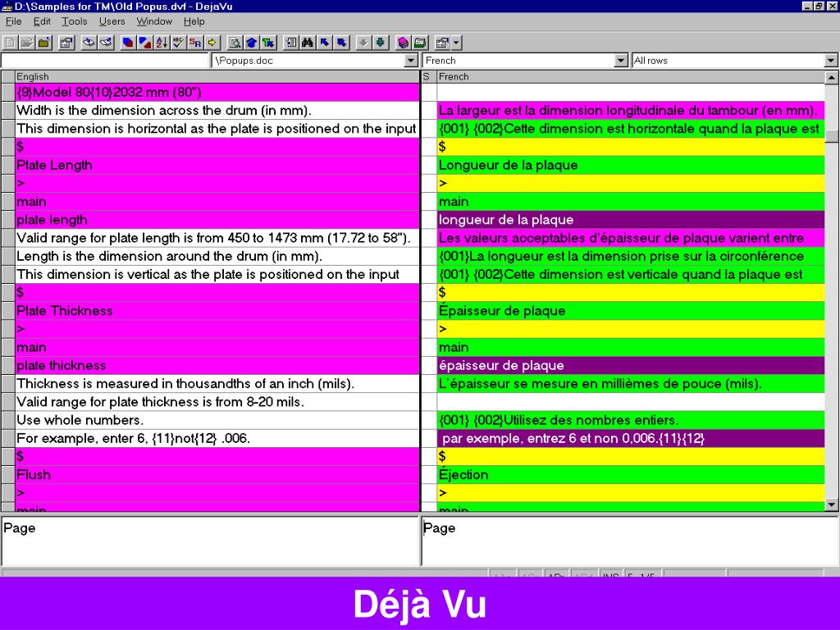This screenshot has width=840, height=630.
Task: Select the "Use whole numbers." cell
Action: [x=217, y=420]
